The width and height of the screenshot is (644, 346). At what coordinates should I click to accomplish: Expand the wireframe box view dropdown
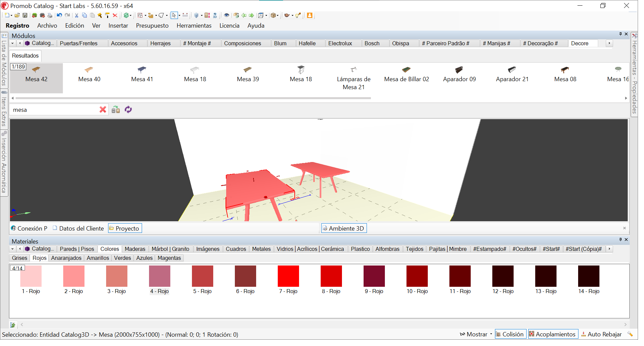pyautogui.click(x=266, y=16)
